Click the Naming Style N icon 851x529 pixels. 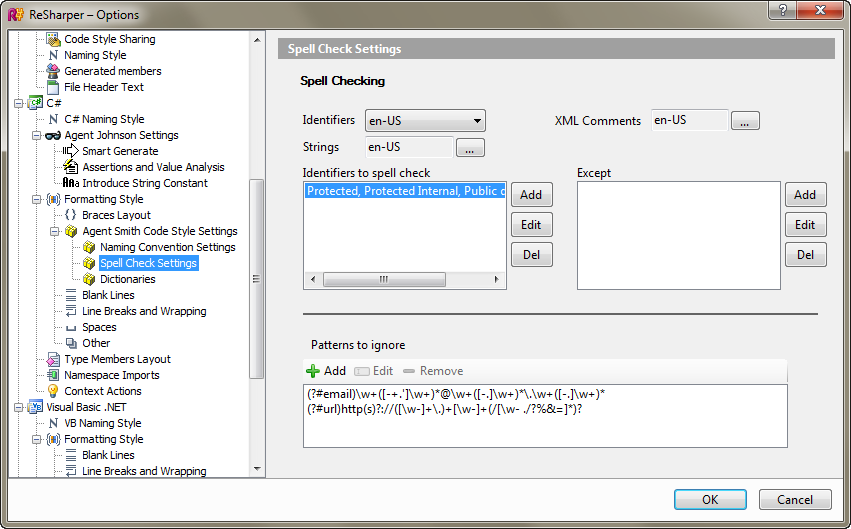(x=53, y=55)
